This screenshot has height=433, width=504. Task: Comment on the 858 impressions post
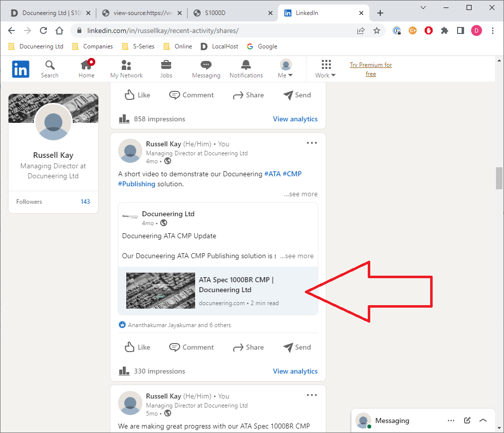191,95
